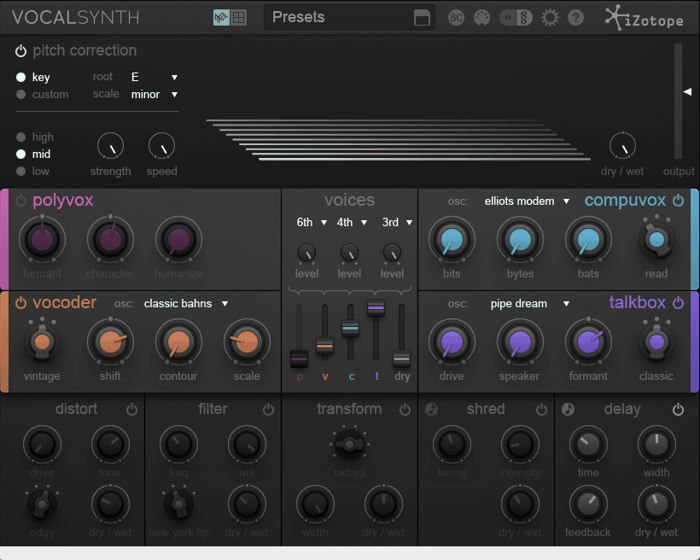Toggle shred tempo sync note icon
The width and height of the screenshot is (700, 560).
(431, 410)
